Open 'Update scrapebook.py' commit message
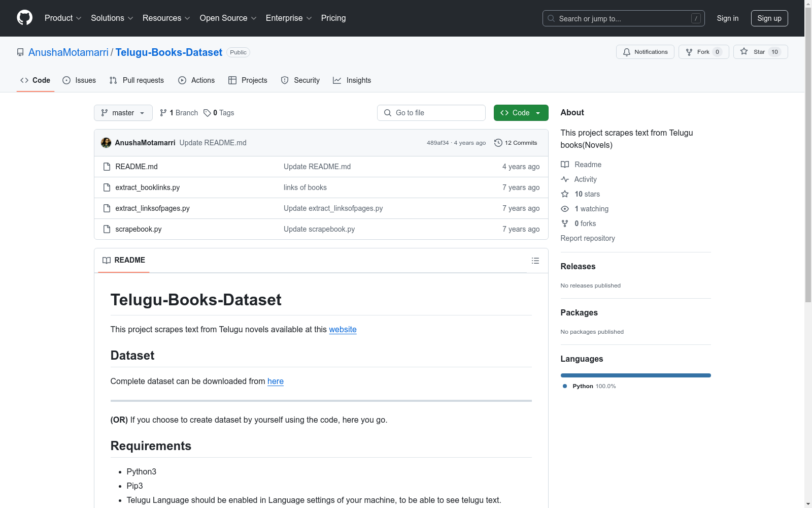 click(x=319, y=229)
